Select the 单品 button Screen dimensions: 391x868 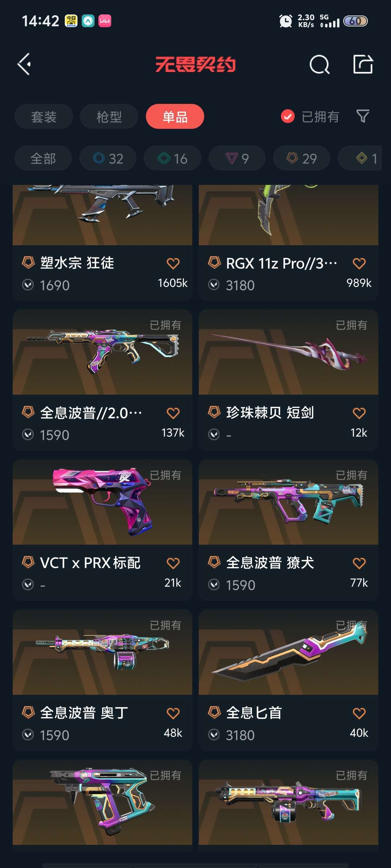click(x=175, y=116)
